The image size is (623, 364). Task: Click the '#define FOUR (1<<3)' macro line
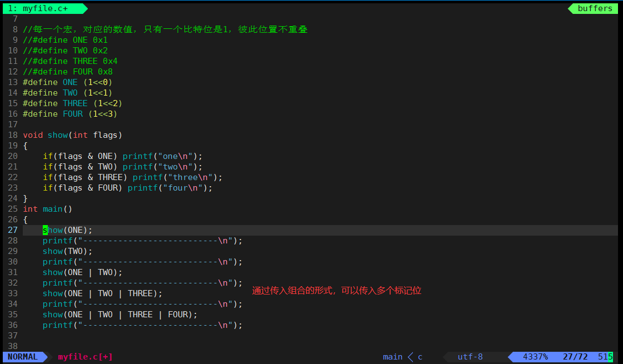click(x=70, y=113)
